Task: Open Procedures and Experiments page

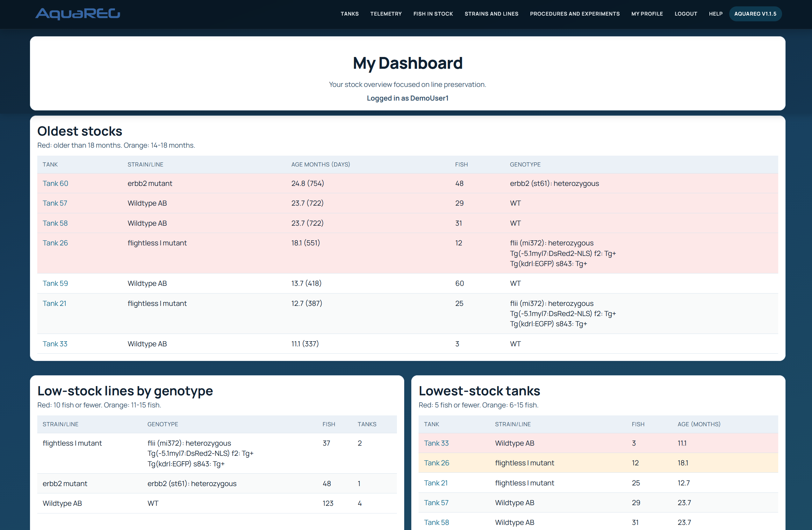Action: [575, 14]
